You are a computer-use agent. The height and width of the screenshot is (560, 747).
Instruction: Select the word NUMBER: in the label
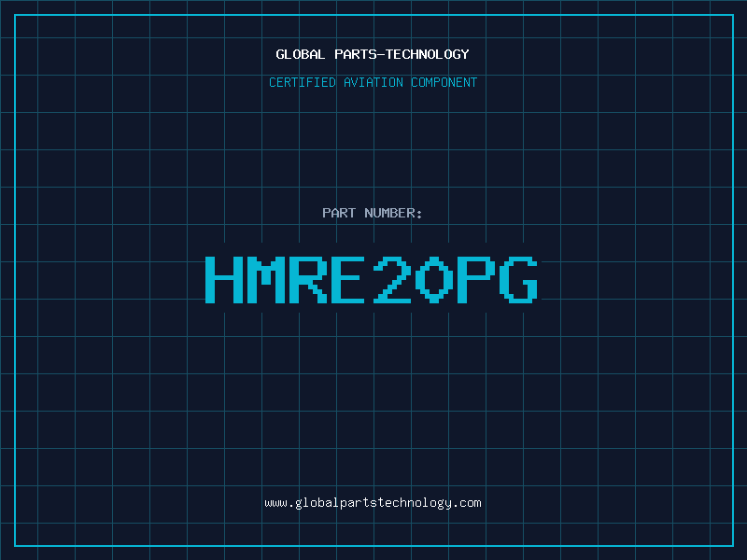coord(393,213)
